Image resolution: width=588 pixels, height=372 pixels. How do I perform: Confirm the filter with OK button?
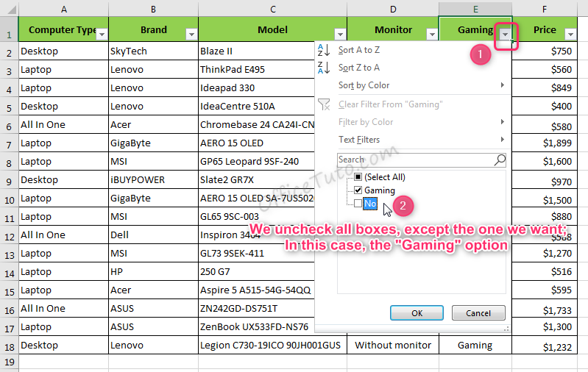(417, 312)
